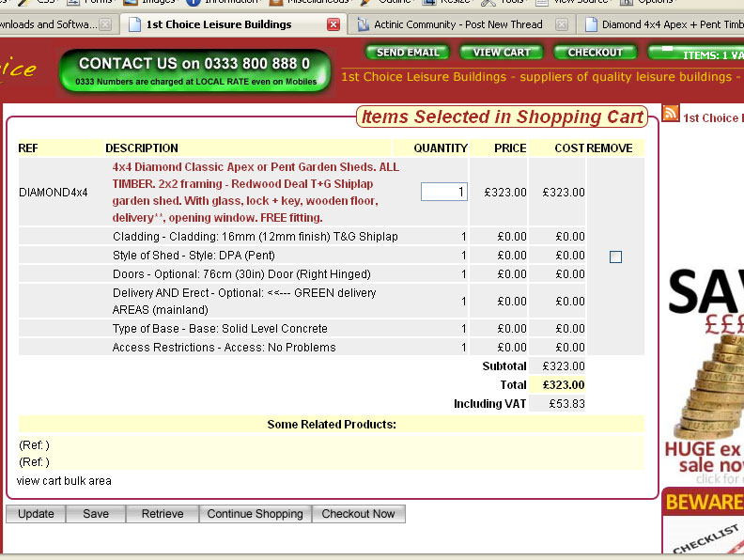Click the orange RSS feed icon
Screen dimensions: 744x560
[671, 114]
